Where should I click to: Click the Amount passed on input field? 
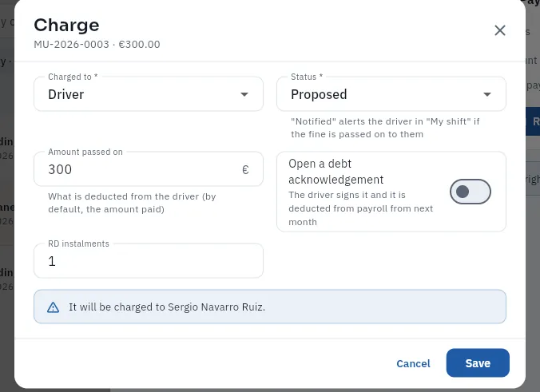[149, 169]
